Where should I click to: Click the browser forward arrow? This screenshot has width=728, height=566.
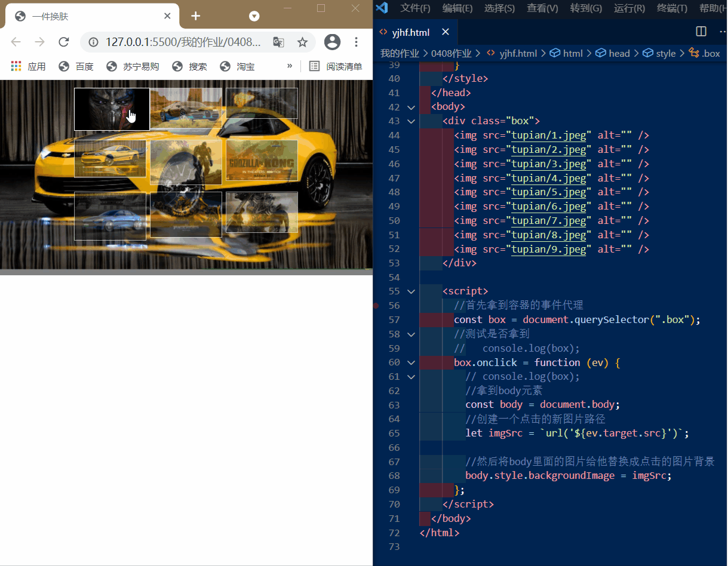click(x=40, y=42)
